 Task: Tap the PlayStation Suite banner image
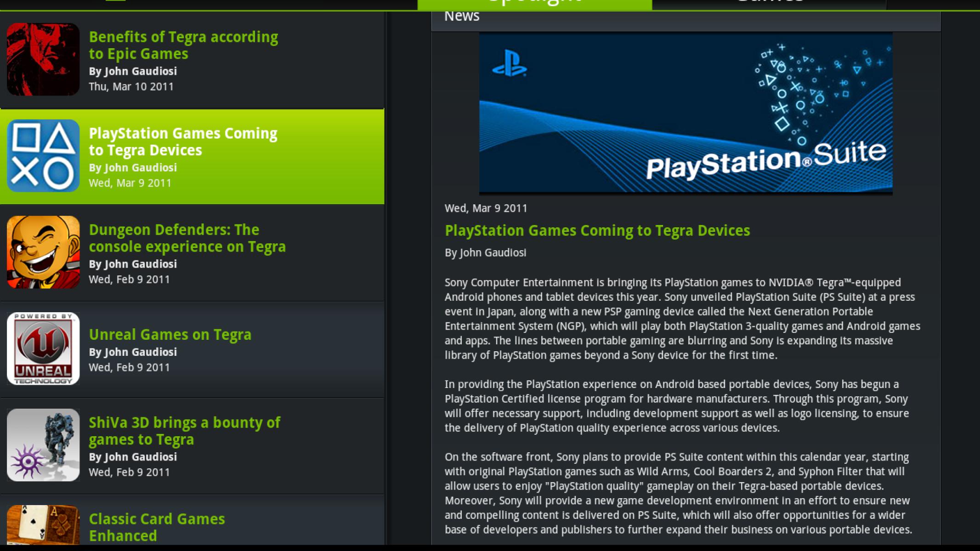pyautogui.click(x=685, y=113)
